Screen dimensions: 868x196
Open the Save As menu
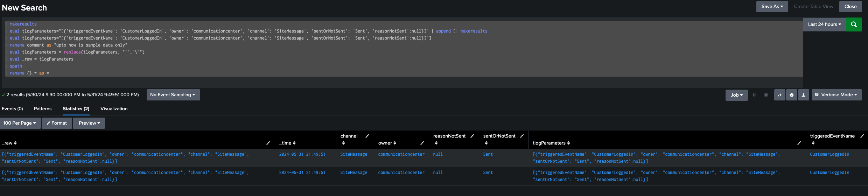[772, 7]
